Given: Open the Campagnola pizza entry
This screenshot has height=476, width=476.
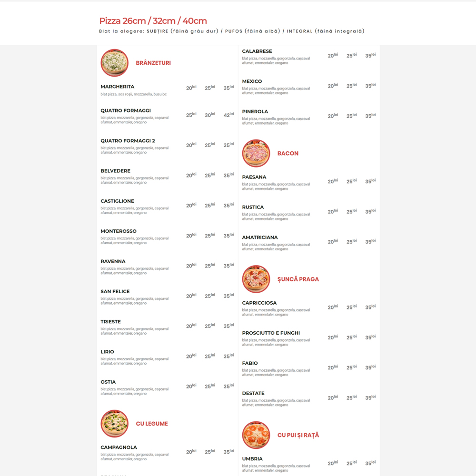Looking at the screenshot, I should point(119,447).
